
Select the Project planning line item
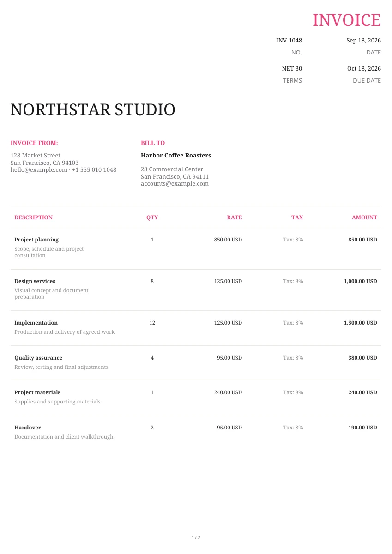pos(196,248)
